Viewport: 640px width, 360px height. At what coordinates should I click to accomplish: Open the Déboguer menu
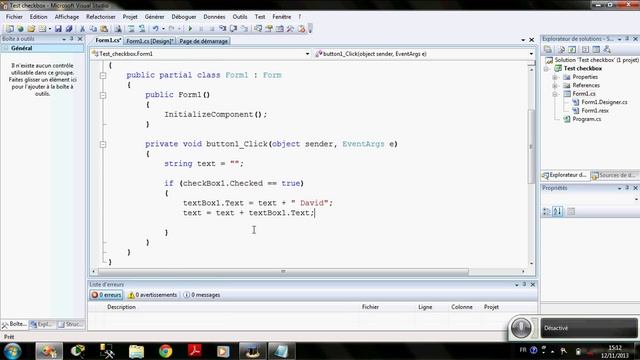[184, 17]
